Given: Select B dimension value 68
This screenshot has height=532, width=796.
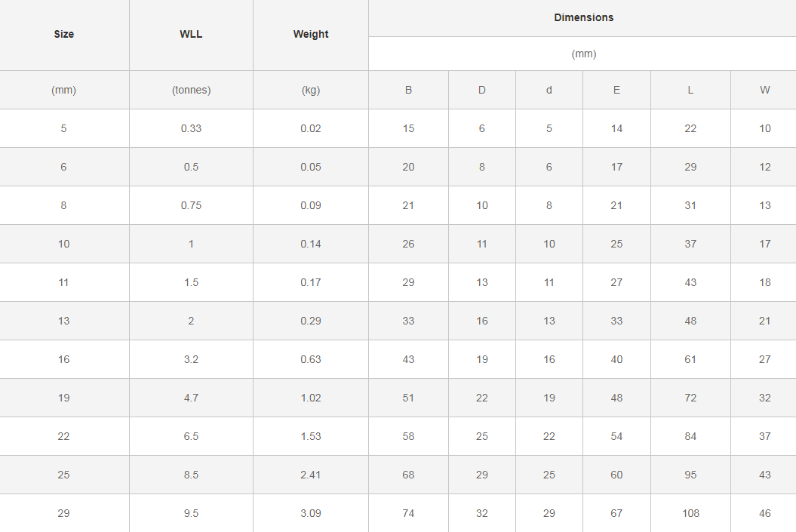Looking at the screenshot, I should (x=408, y=475).
